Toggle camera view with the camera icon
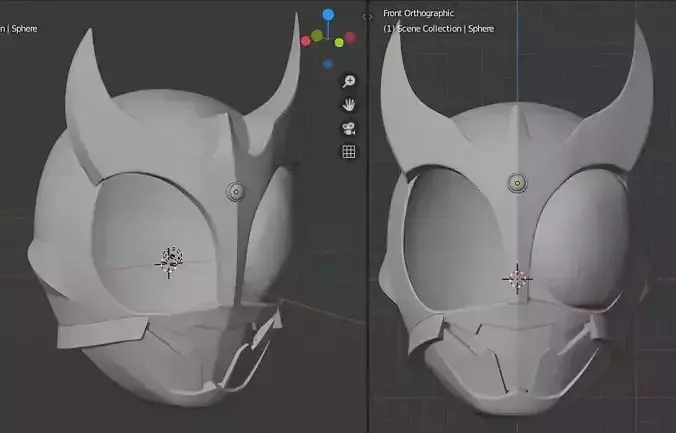This screenshot has height=433, width=676. (x=349, y=128)
